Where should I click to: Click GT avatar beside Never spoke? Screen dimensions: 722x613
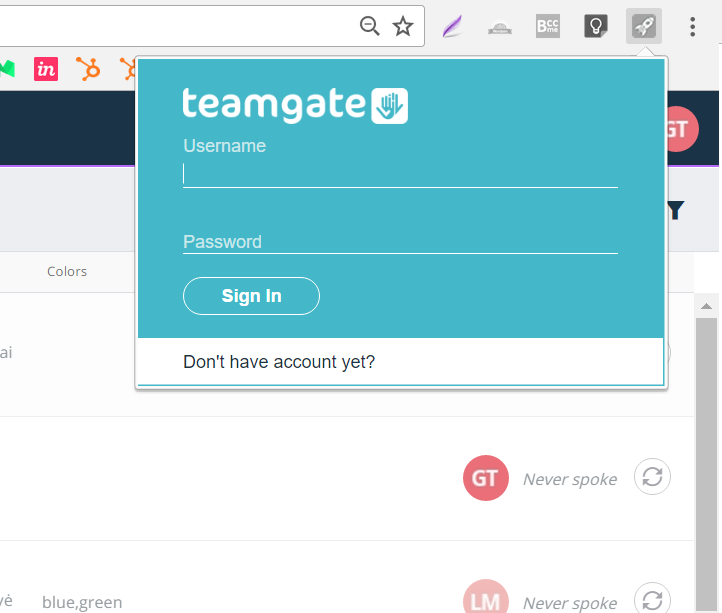[x=486, y=478]
